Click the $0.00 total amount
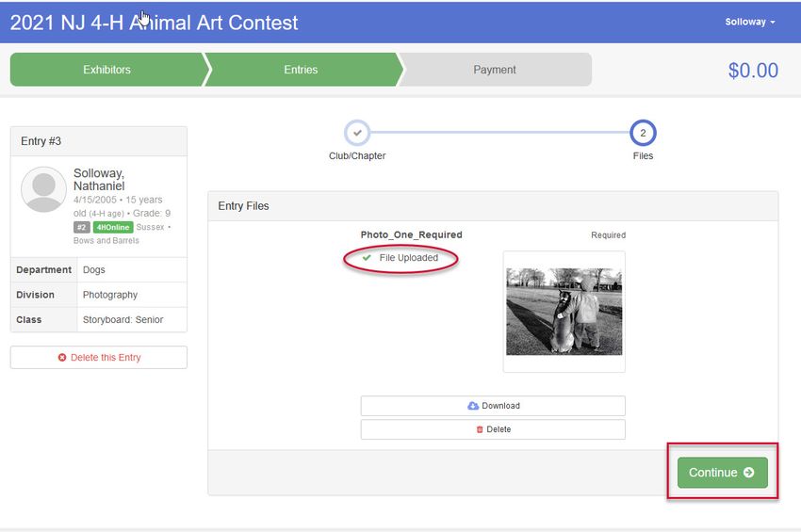Image resolution: width=801 pixels, height=532 pixels. [x=753, y=71]
